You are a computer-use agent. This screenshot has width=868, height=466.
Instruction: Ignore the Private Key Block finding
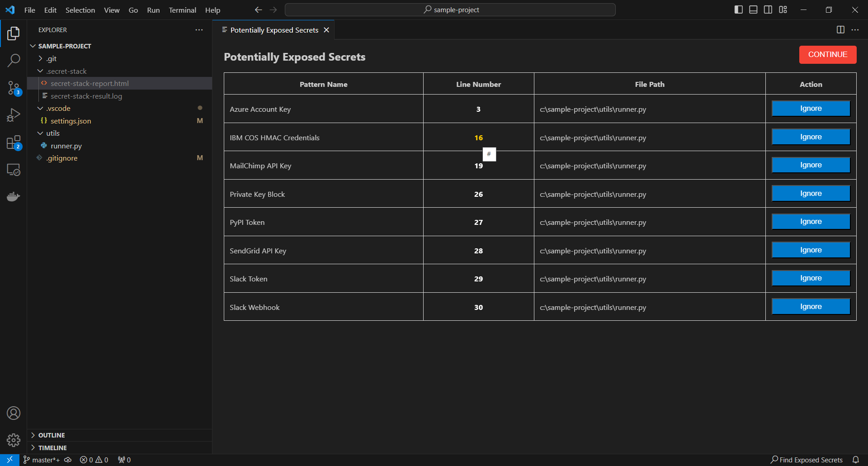[x=811, y=194]
